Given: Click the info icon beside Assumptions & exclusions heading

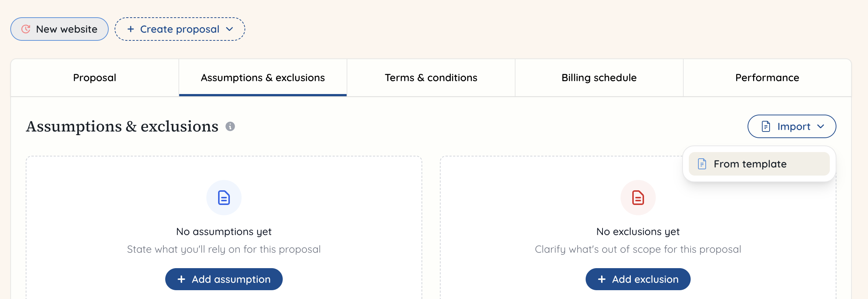Looking at the screenshot, I should (x=231, y=126).
